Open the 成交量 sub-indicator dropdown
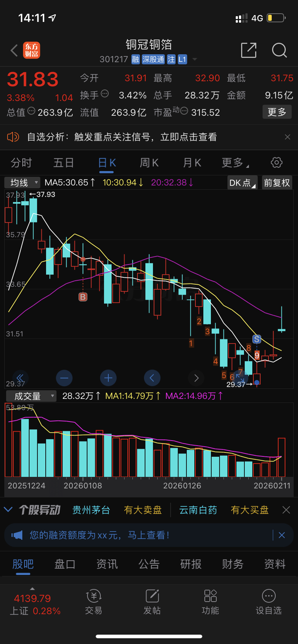298x644 pixels. pyautogui.click(x=31, y=396)
